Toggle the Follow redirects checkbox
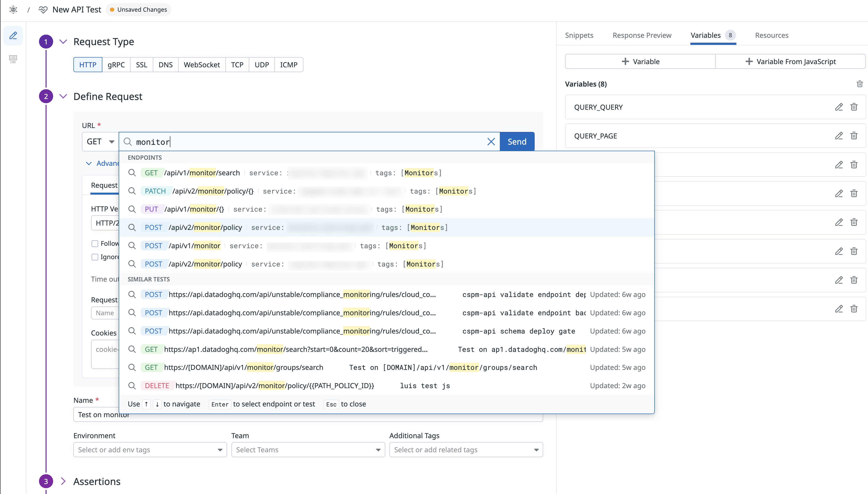 pyautogui.click(x=95, y=244)
